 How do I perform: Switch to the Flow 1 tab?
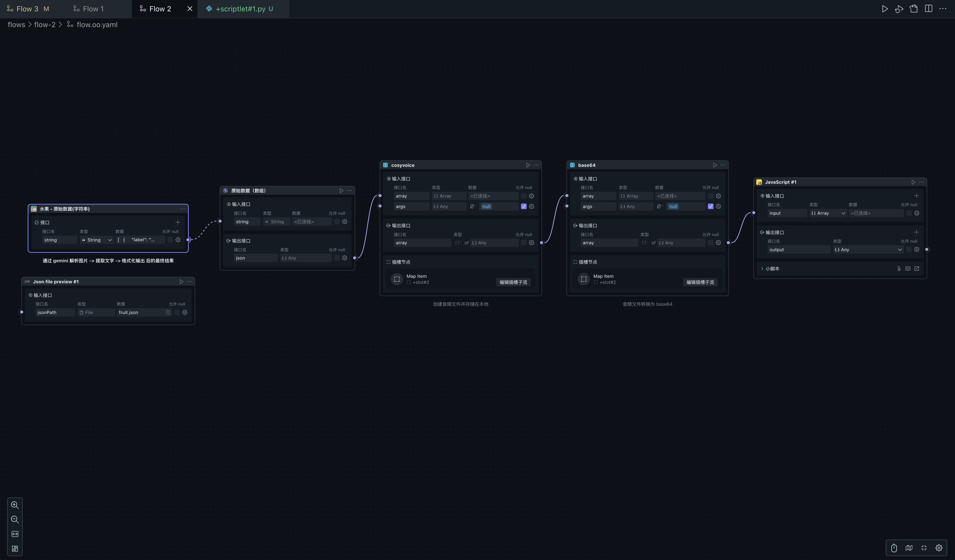point(93,9)
